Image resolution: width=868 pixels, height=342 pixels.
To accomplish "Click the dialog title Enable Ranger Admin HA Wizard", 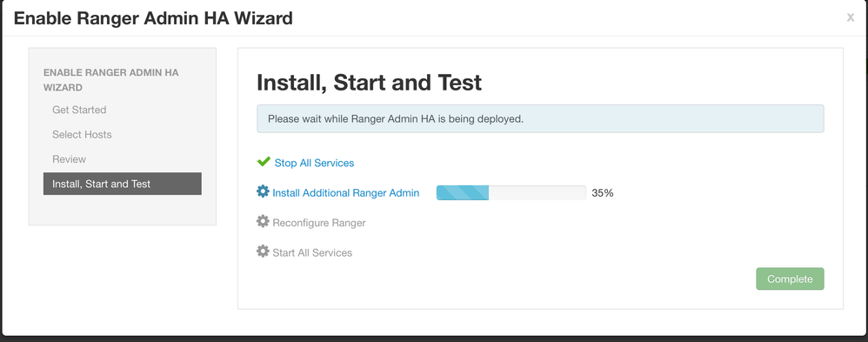I will pyautogui.click(x=153, y=18).
